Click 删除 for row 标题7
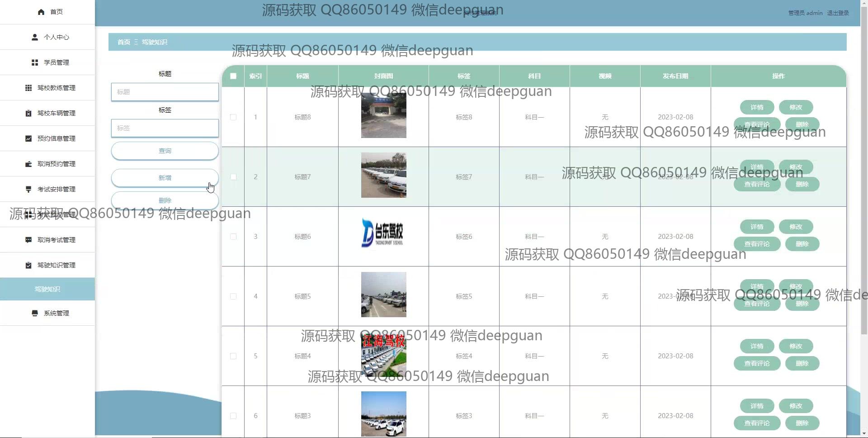The height and width of the screenshot is (438, 868). click(x=802, y=184)
